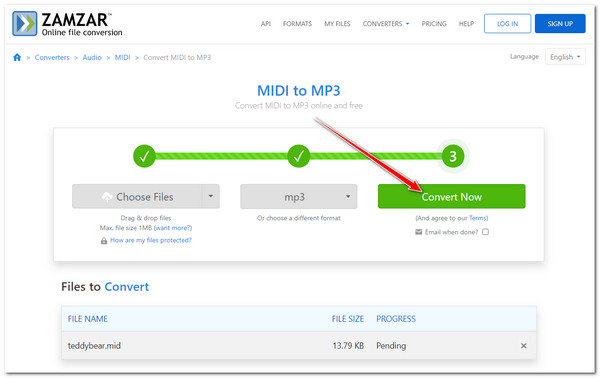Click the second green checkmark step circle
600x378 pixels.
click(298, 156)
